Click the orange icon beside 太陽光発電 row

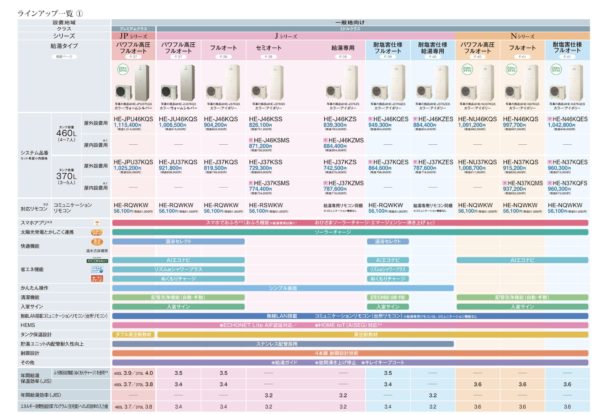pyautogui.click(x=96, y=232)
